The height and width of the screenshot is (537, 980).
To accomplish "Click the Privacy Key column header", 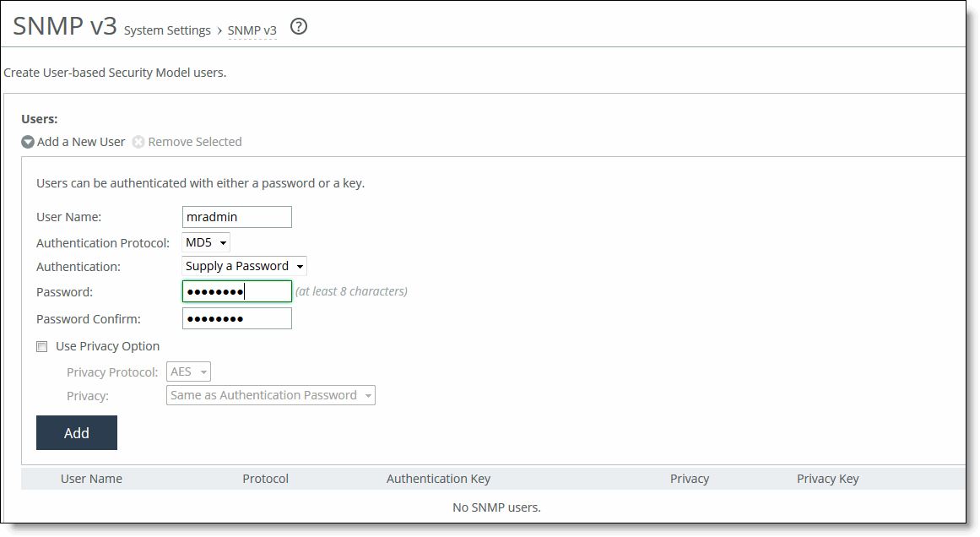I will tap(827, 479).
